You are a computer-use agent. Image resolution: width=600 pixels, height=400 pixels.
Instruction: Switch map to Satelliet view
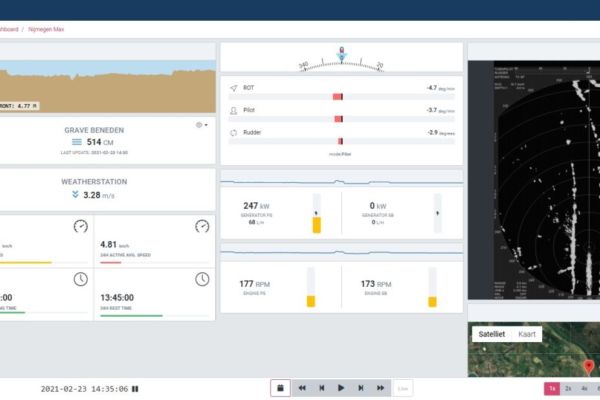(x=492, y=334)
